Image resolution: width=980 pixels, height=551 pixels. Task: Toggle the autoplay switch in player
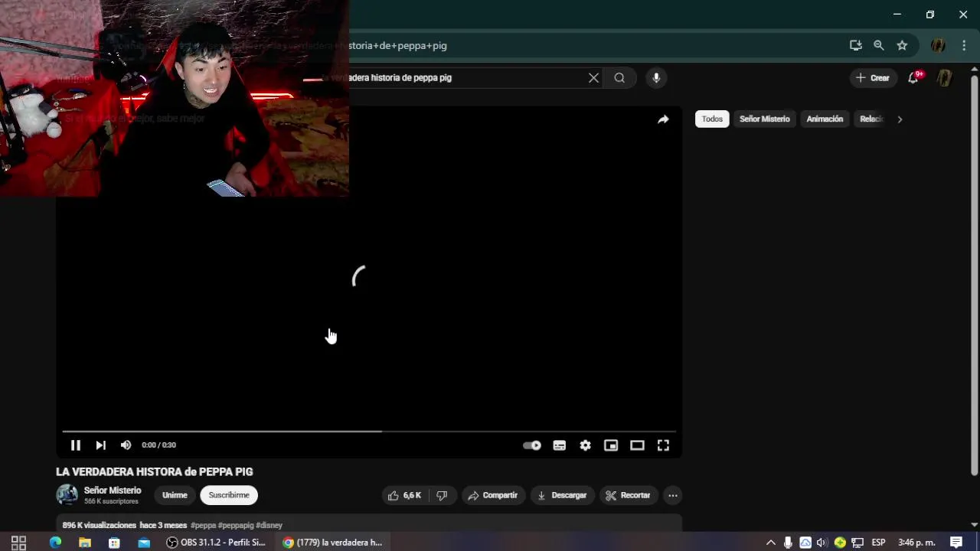pos(532,445)
